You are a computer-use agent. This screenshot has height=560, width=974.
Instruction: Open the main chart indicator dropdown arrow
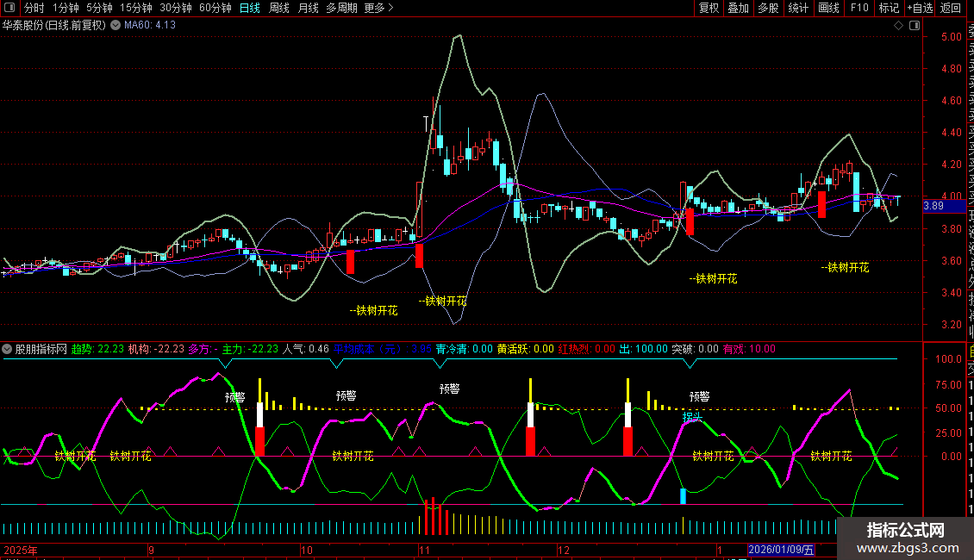(x=116, y=26)
